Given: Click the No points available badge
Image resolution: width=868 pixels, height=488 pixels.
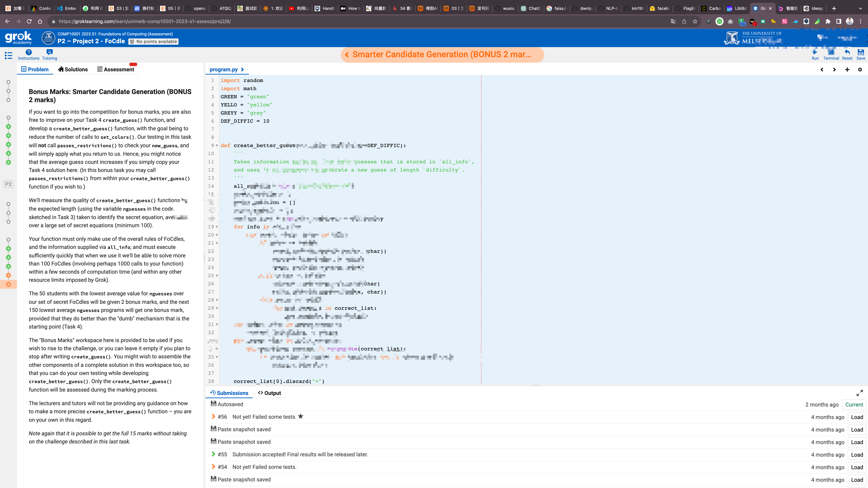Looking at the screenshot, I should coord(153,41).
